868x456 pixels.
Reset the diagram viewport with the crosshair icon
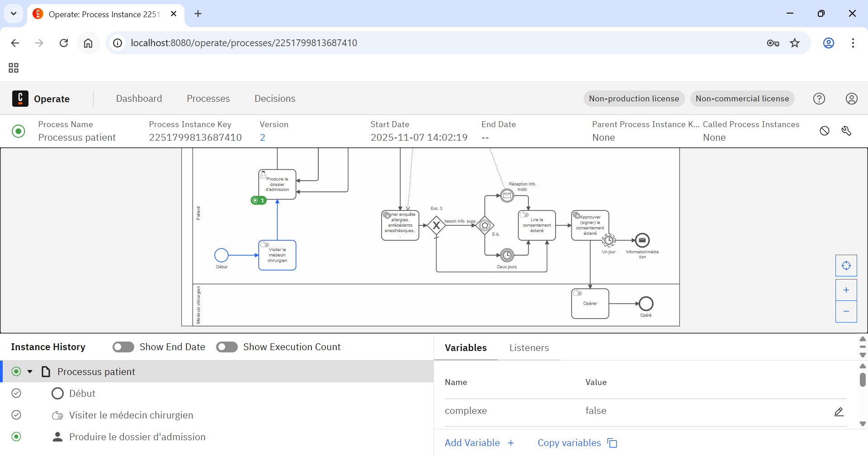coord(846,266)
